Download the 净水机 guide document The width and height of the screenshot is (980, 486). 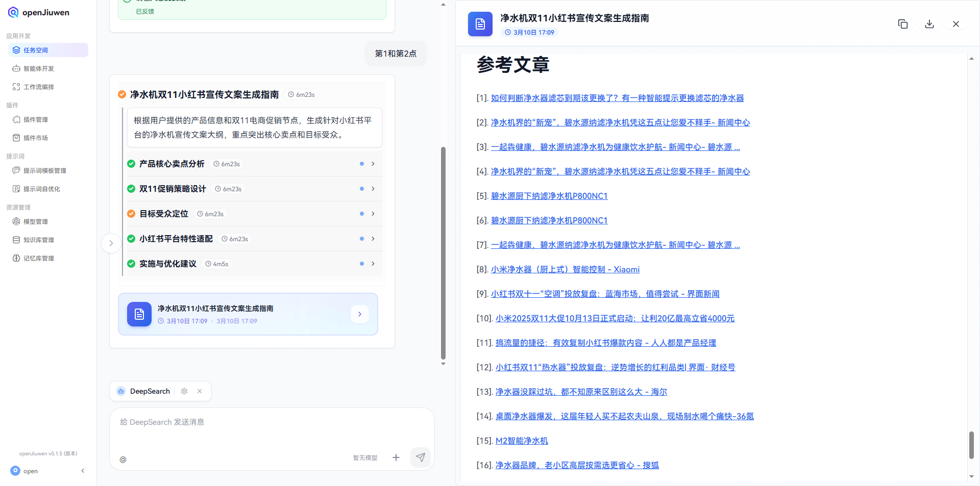[929, 24]
